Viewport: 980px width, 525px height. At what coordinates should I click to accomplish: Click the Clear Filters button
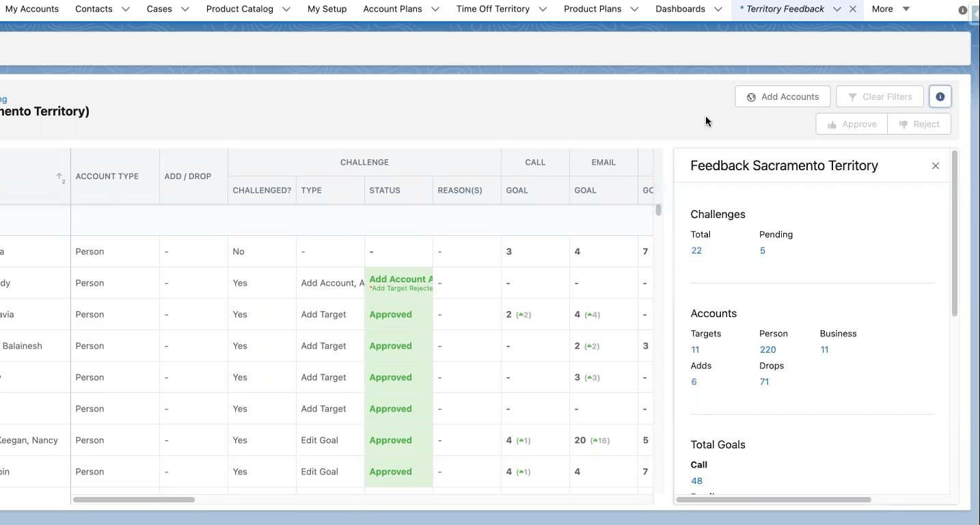[880, 97]
